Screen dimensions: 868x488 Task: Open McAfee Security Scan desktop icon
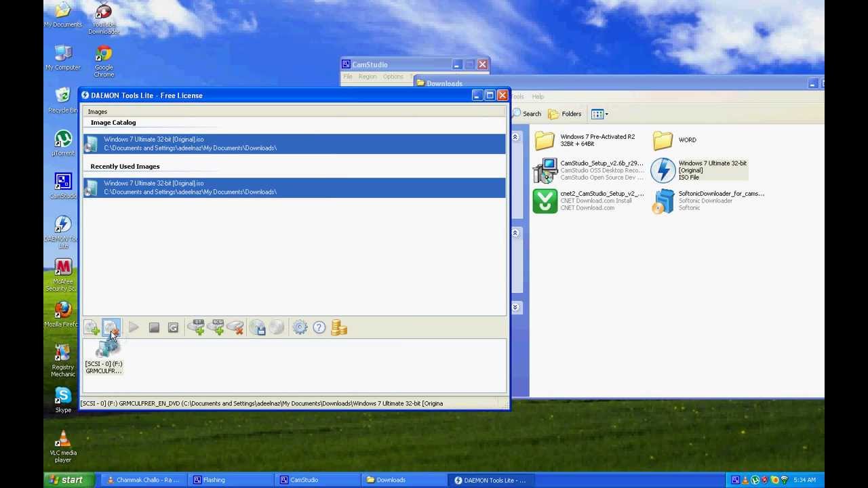(63, 274)
